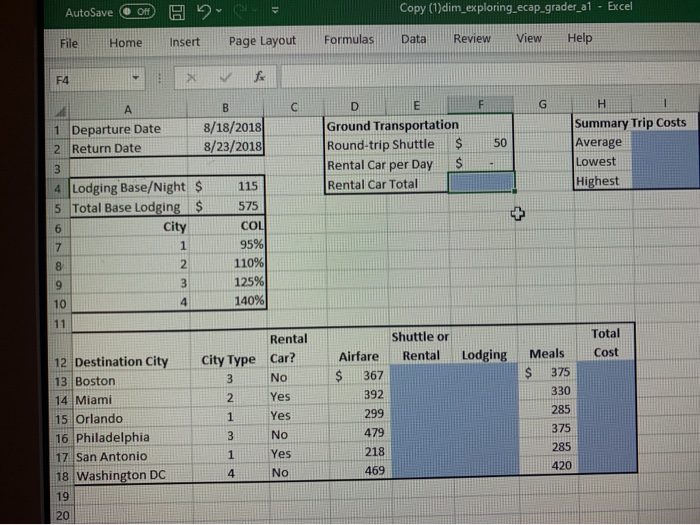Select the Washington DC destination cell
This screenshot has height=525, width=700.
pos(134,475)
